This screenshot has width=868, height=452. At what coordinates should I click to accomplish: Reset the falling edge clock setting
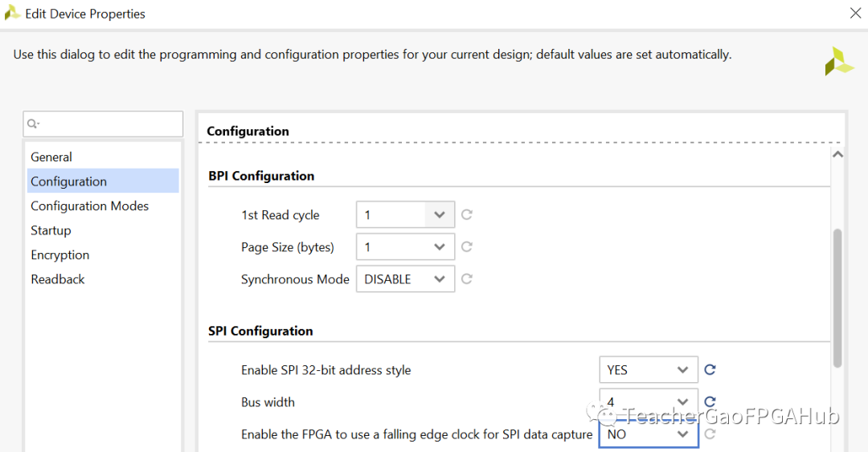tap(710, 434)
